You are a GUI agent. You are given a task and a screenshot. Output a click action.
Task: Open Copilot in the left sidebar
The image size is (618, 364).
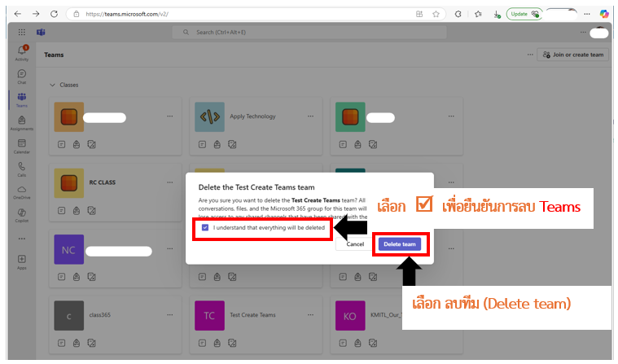pyautogui.click(x=21, y=214)
